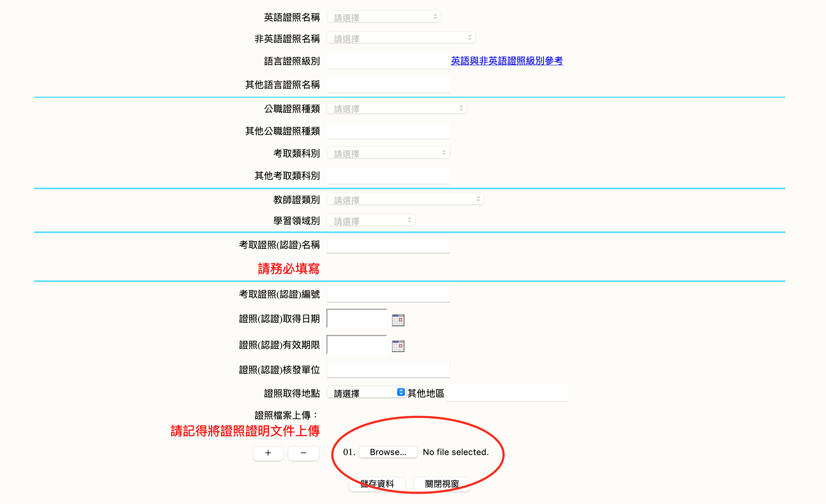This screenshot has width=826, height=504.
Task: Open calendar picker for 證照(認證)取得日期
Action: [398, 320]
